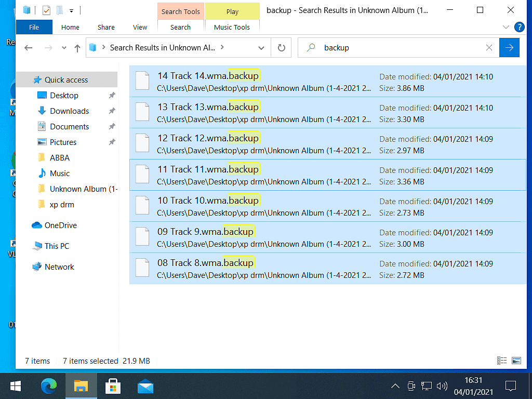Refresh the search results with the refresh icon
The image size is (532, 399).
(281, 47)
